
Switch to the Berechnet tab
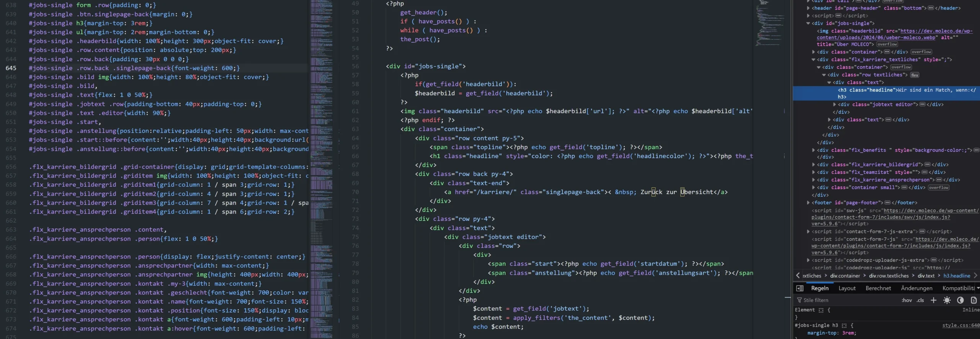tap(878, 288)
